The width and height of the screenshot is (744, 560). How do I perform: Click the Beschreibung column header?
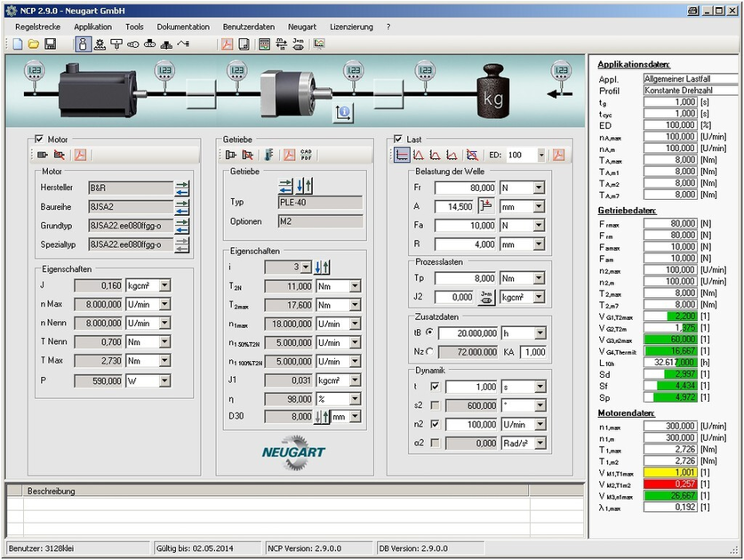point(276,491)
